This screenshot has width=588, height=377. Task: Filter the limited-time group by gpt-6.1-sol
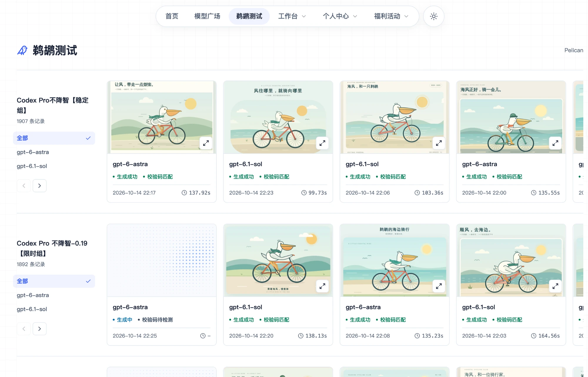point(32,309)
